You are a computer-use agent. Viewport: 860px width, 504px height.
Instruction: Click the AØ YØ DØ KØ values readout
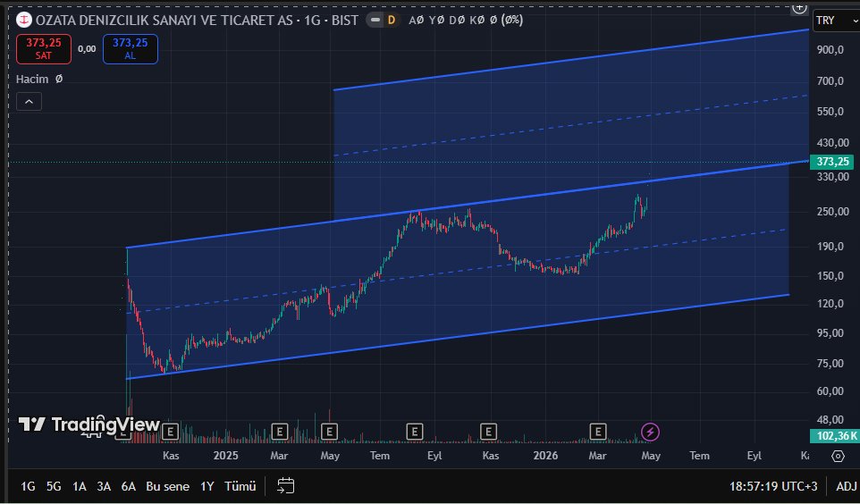click(x=466, y=21)
